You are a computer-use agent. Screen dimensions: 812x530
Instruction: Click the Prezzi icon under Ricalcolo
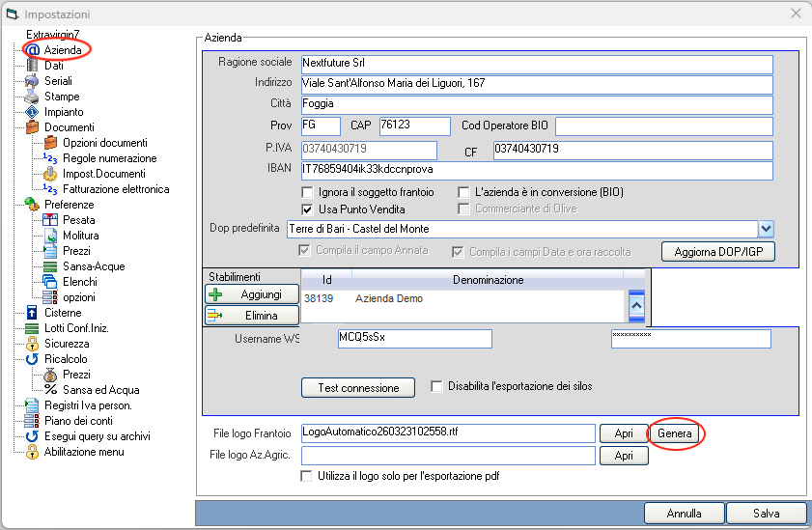51,375
